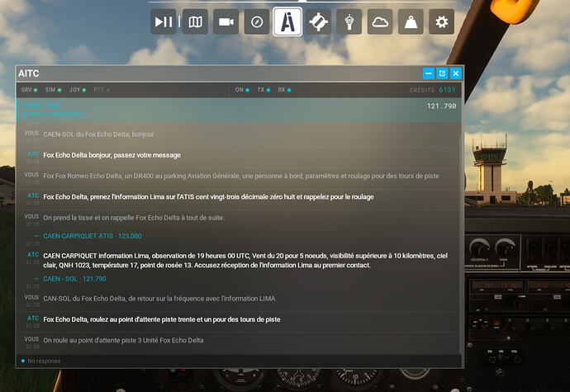The height and width of the screenshot is (392, 570).
Task: Click the SIM status indicator
Action: [x=53, y=90]
